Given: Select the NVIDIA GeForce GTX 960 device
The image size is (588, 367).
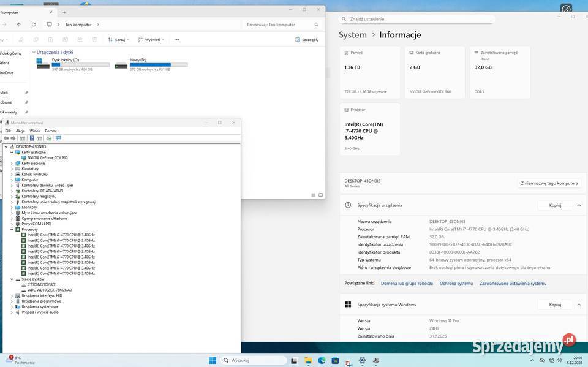Looking at the screenshot, I should click(x=47, y=158).
